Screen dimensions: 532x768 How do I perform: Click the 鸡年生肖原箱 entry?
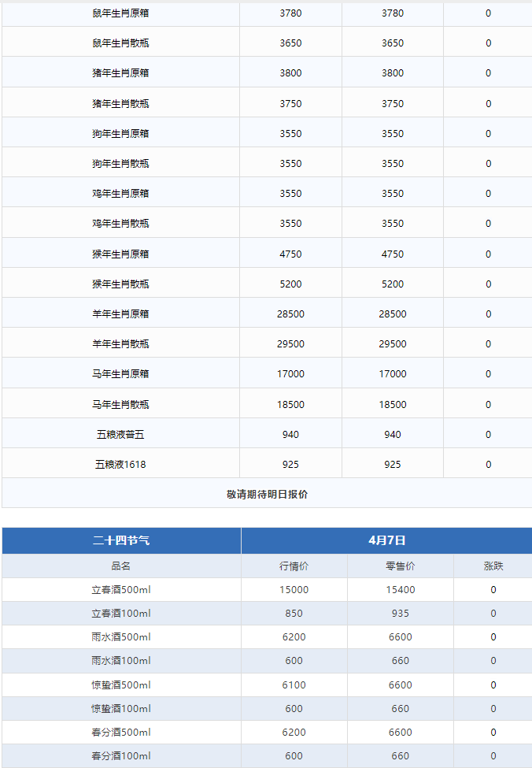tap(120, 194)
